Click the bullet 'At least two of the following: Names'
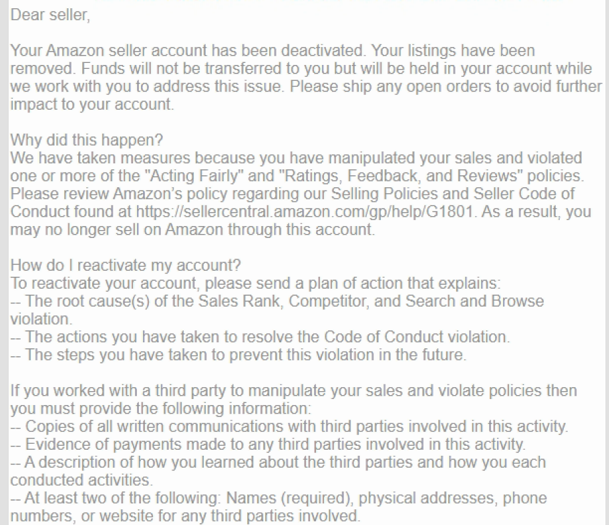 278,507
